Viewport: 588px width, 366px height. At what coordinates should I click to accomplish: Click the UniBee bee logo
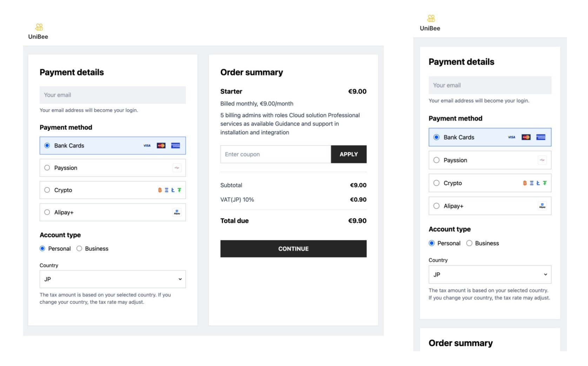point(39,26)
